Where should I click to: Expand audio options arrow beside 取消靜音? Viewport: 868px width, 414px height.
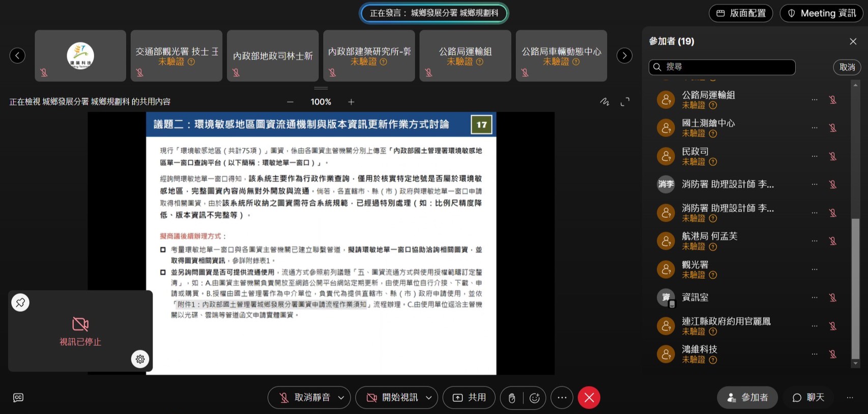[x=341, y=398]
